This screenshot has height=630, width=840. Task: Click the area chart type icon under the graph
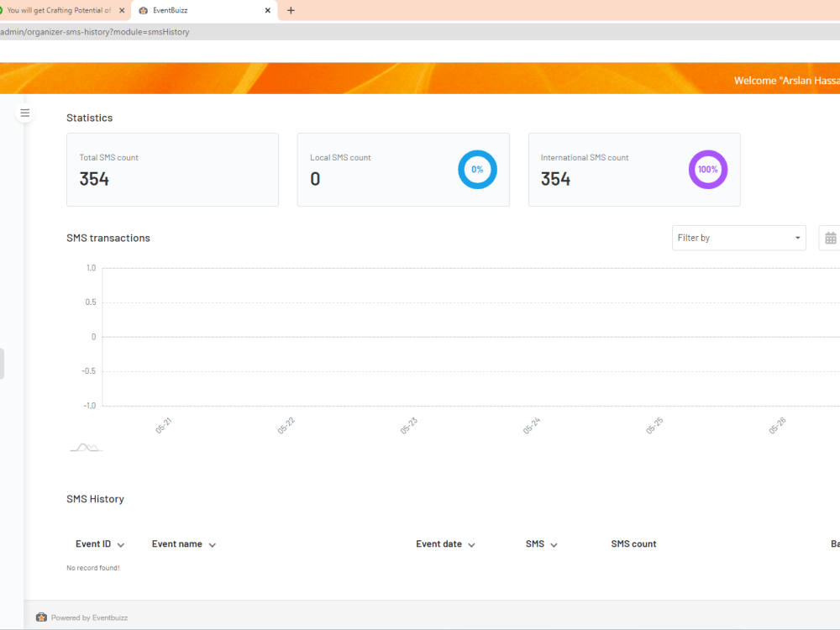pos(87,448)
